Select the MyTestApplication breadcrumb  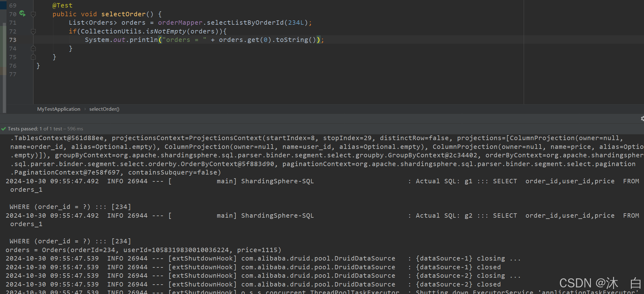58,109
